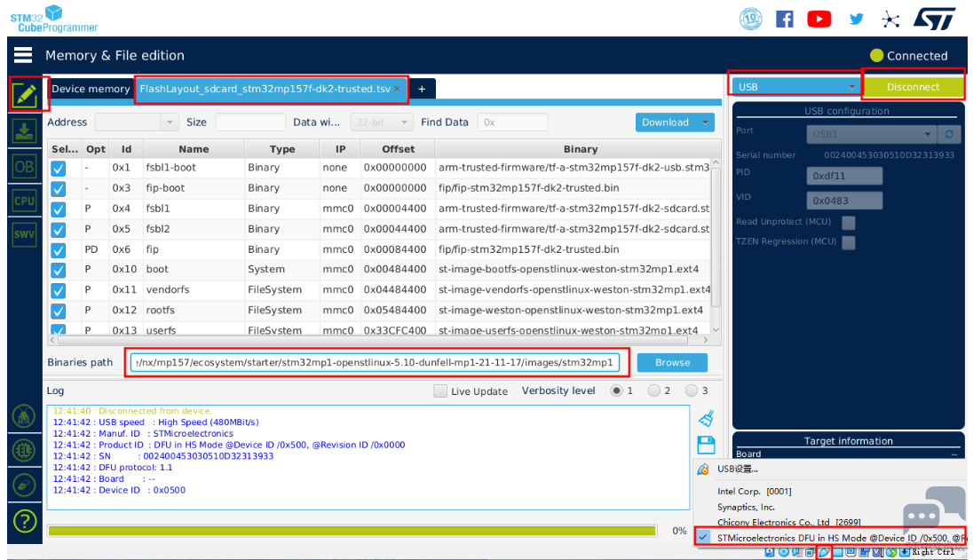Uncheck the fsbl2 row checkbox

[x=59, y=230]
